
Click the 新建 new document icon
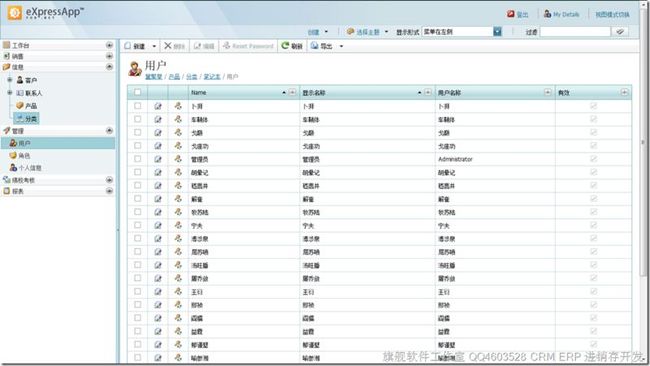pyautogui.click(x=128, y=46)
